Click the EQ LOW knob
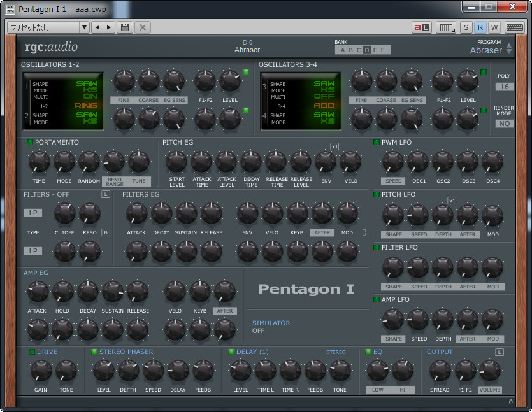 tap(377, 371)
